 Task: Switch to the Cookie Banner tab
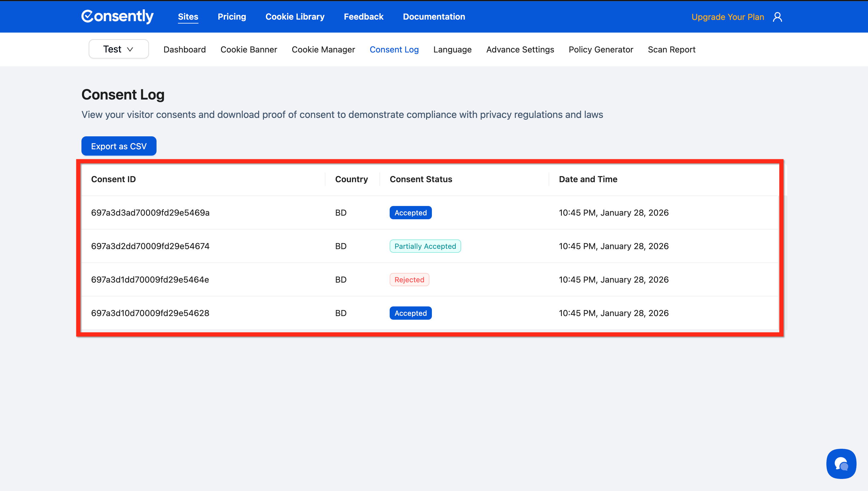(249, 49)
